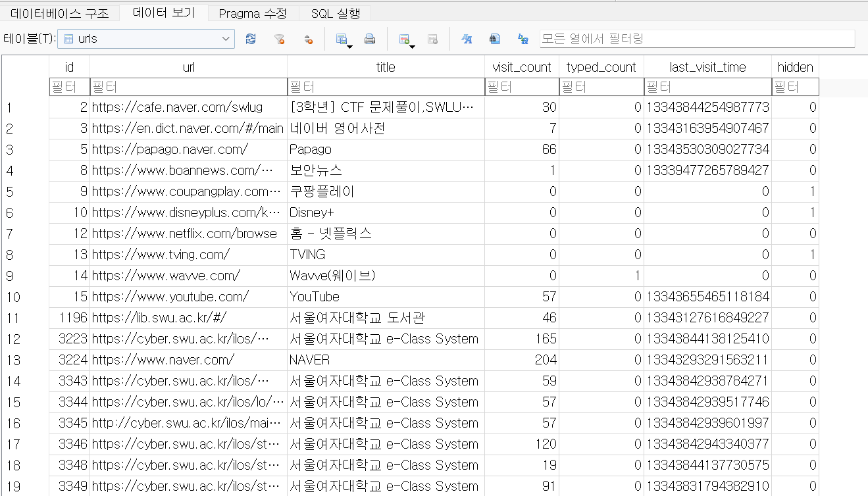The width and height of the screenshot is (868, 496).
Task: Sort by the typed_count column header
Action: click(601, 67)
